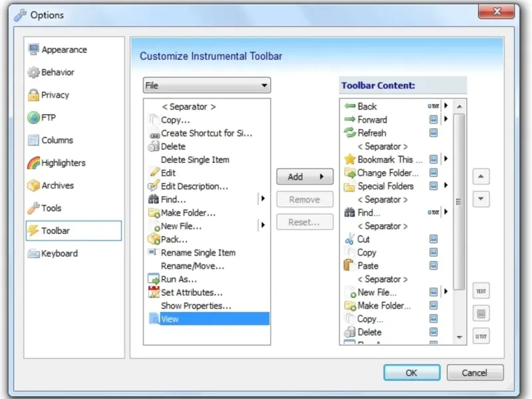Toggle display style for Make Folder toolbar item
532x399 pixels.
tap(434, 305)
